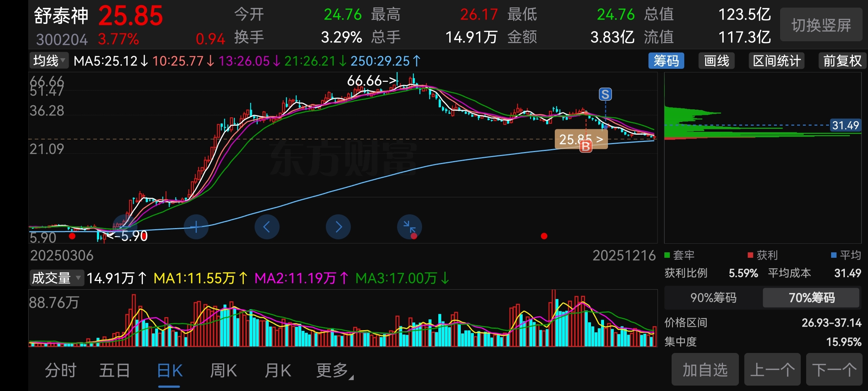Switch to the 分时 tab

pos(61,370)
